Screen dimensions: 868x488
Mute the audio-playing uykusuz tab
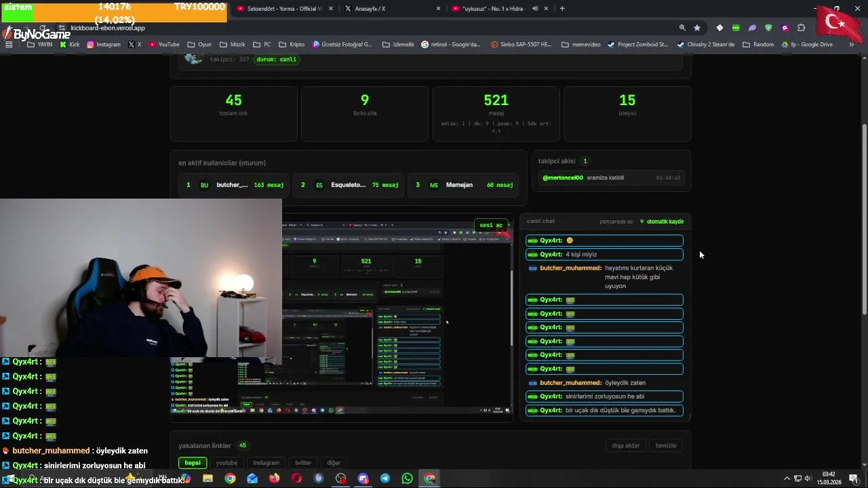point(536,8)
